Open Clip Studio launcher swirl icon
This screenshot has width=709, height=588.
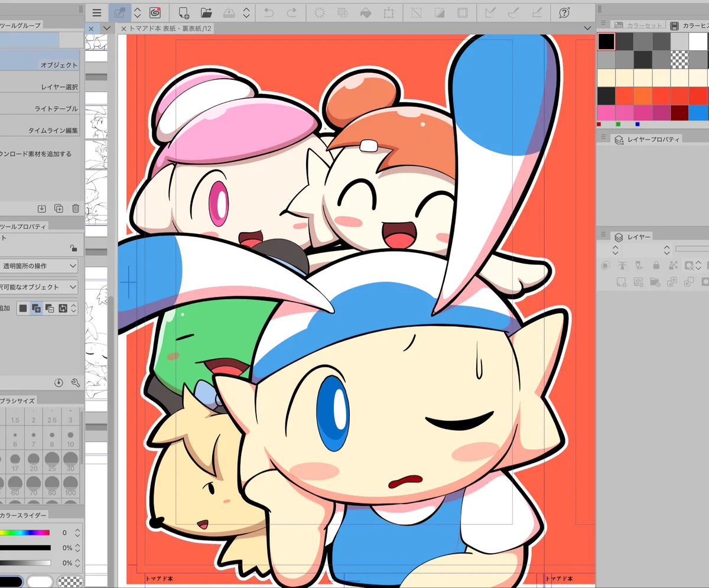tap(155, 12)
